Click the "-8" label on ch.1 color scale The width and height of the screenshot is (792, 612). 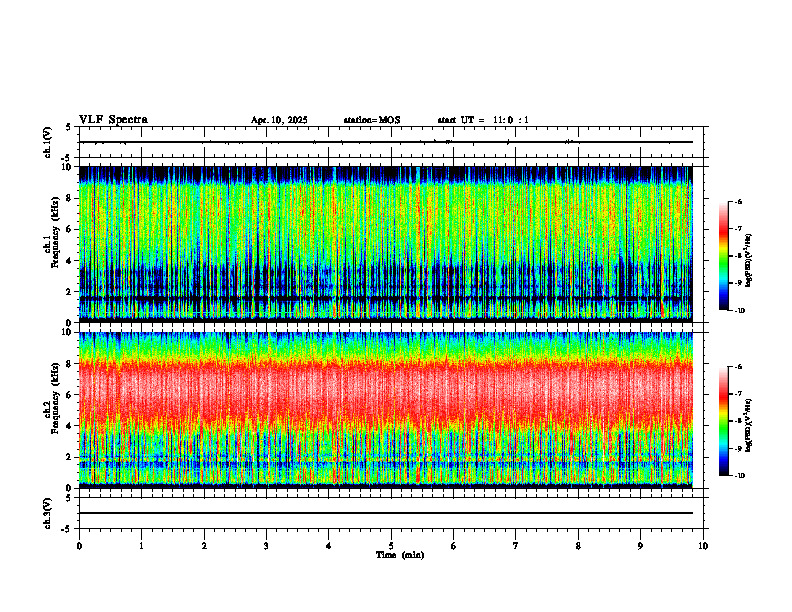pyautogui.click(x=738, y=256)
